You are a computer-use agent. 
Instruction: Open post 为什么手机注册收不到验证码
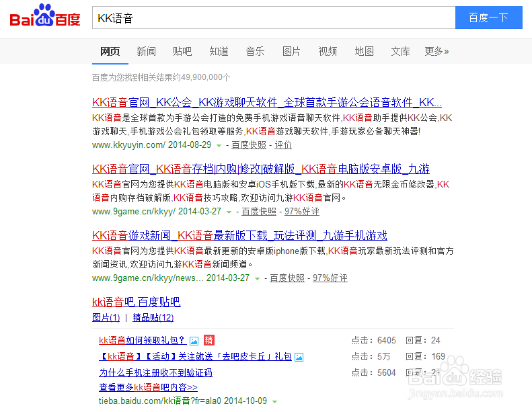click(x=155, y=372)
